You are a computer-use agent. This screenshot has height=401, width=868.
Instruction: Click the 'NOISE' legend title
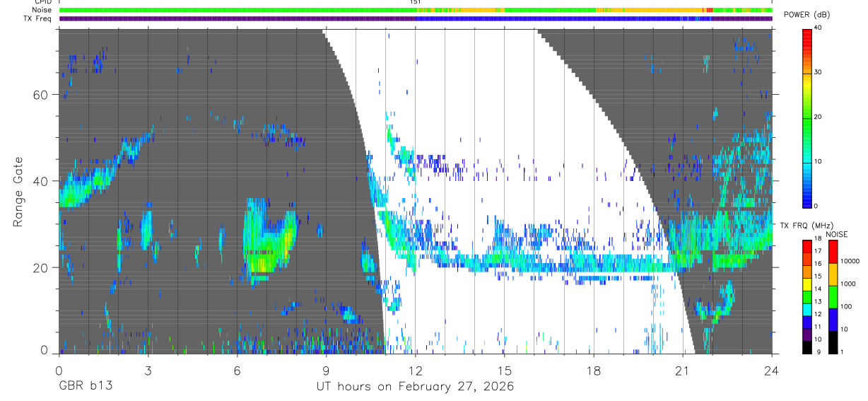coord(836,234)
